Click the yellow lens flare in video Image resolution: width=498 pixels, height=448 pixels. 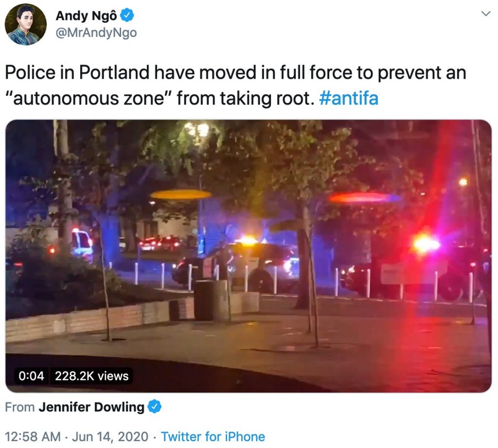click(180, 194)
